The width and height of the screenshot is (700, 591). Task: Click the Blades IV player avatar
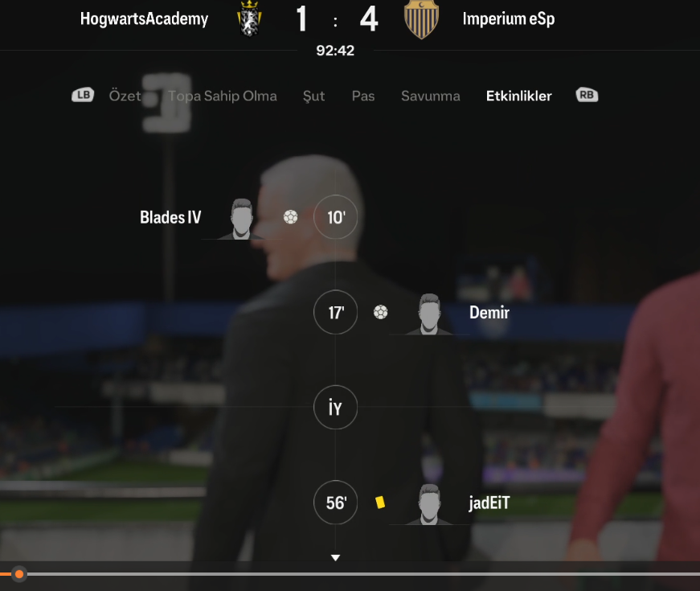[241, 219]
